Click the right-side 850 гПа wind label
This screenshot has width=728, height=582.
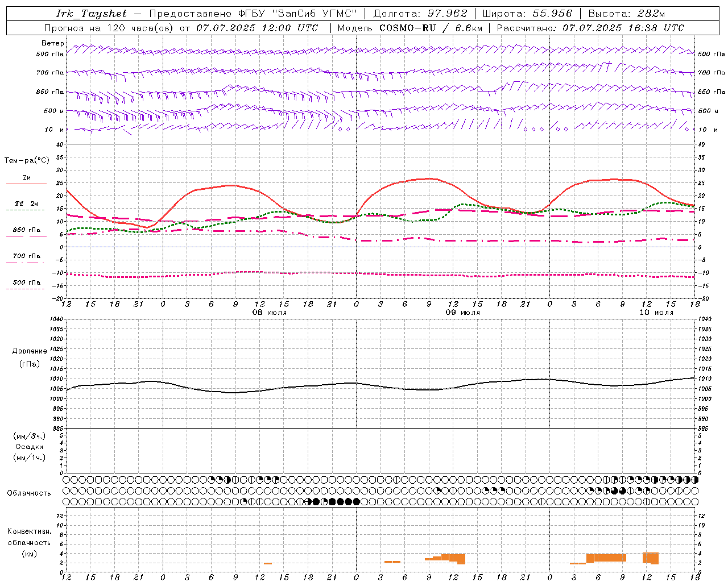712,92
